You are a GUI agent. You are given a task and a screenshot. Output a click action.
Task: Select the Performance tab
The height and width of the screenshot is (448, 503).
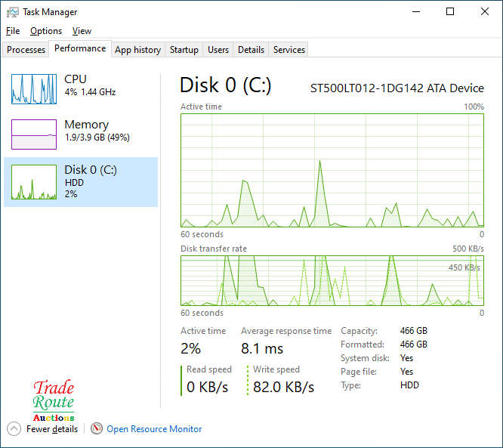80,48
